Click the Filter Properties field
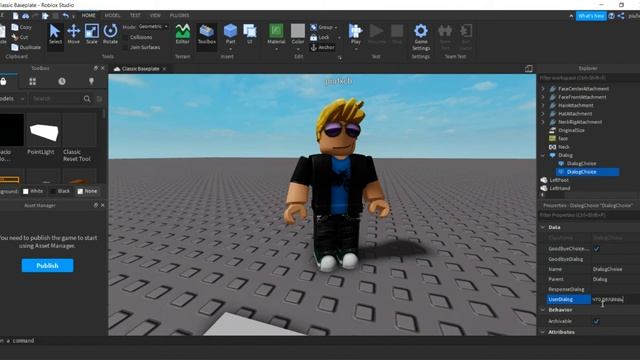Image resolution: width=640 pixels, height=360 pixels. [x=589, y=215]
